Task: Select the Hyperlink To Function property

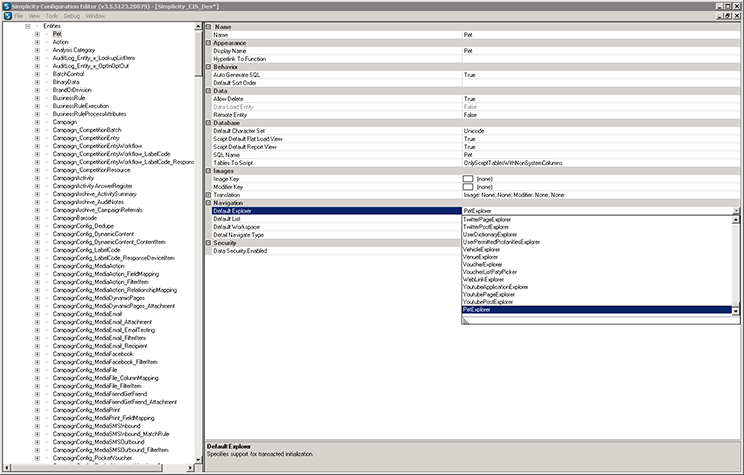Action: (475, 59)
